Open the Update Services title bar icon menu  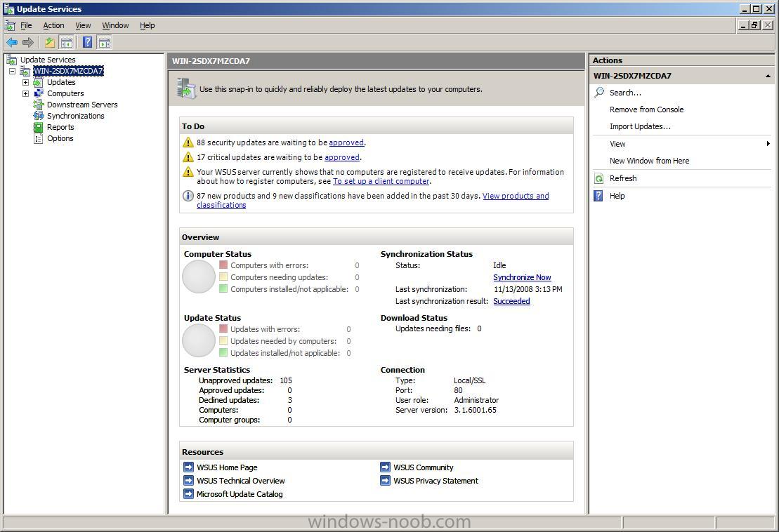point(9,9)
